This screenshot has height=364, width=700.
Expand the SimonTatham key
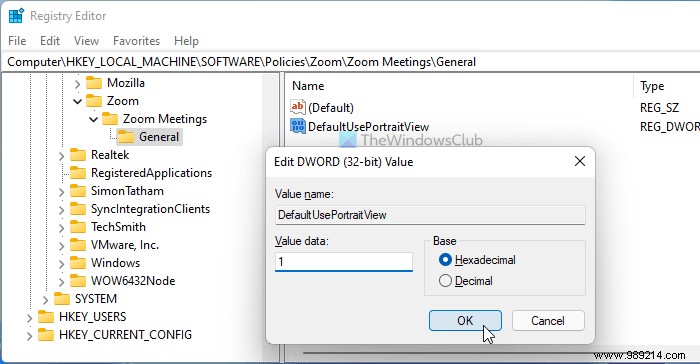click(x=61, y=192)
